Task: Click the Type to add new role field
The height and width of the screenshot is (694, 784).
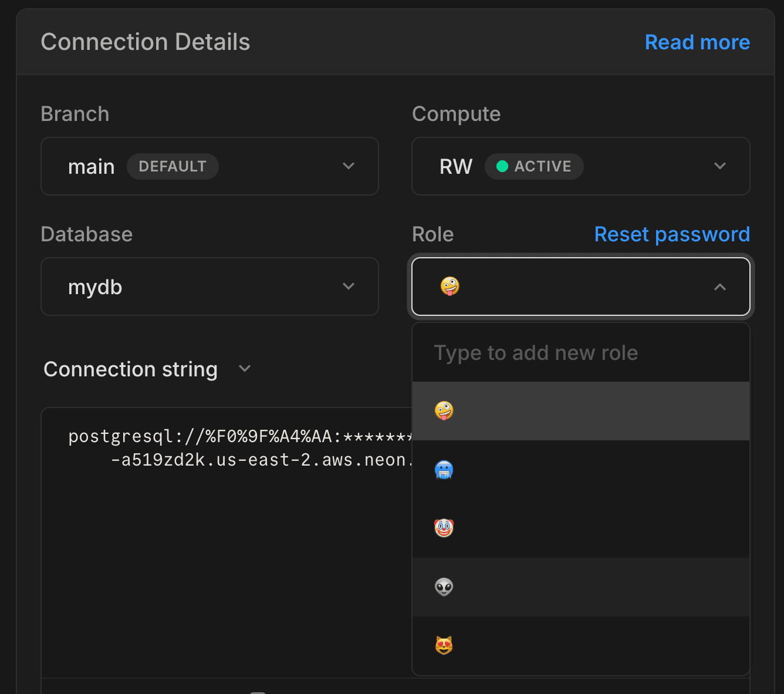Action: coord(536,352)
